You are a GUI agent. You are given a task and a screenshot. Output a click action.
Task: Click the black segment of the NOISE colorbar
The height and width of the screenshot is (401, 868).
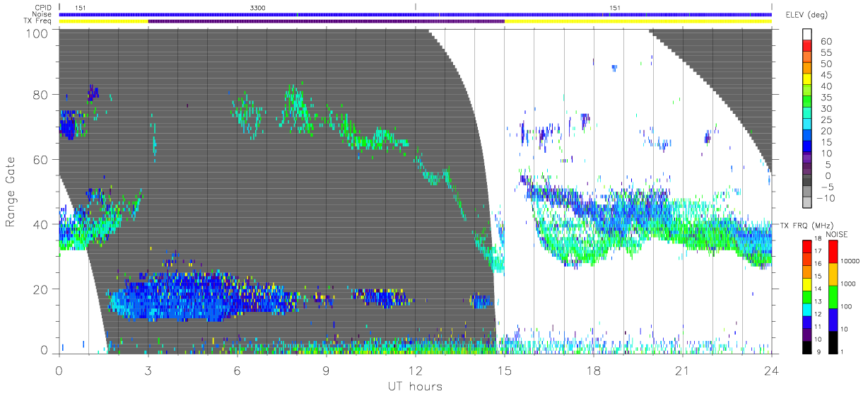833,343
